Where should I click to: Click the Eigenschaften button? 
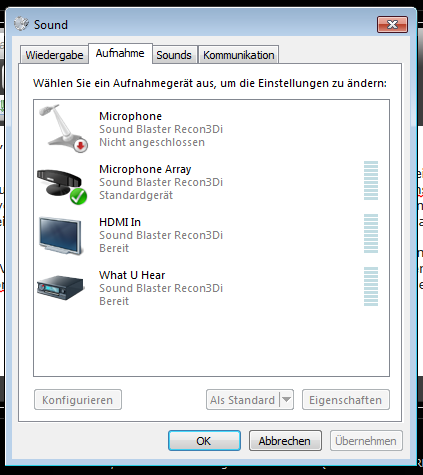[x=346, y=400]
